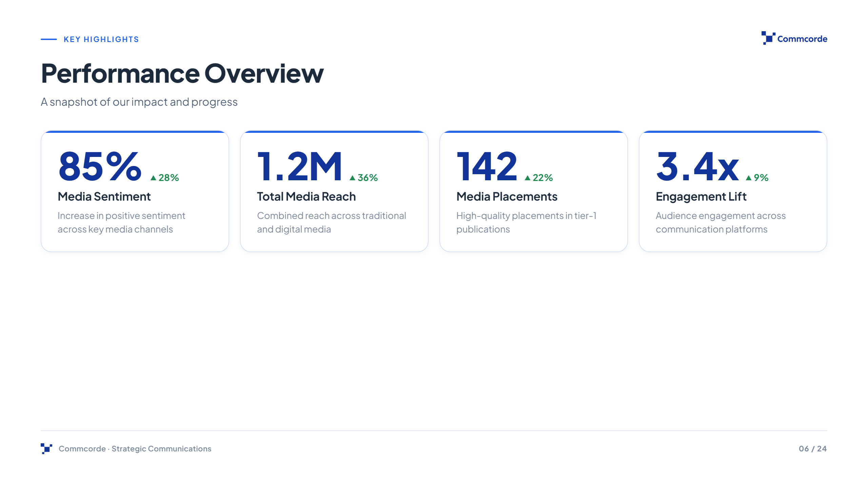Click the Commcorde logo icon in the footer
Screen dimensions: 868x488
coord(46,448)
